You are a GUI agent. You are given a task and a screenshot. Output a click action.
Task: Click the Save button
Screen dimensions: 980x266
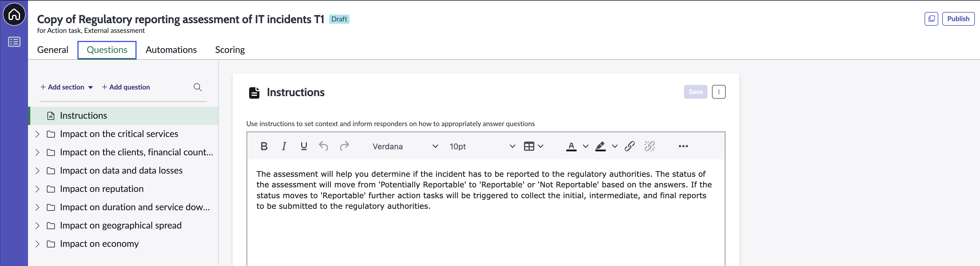click(695, 92)
